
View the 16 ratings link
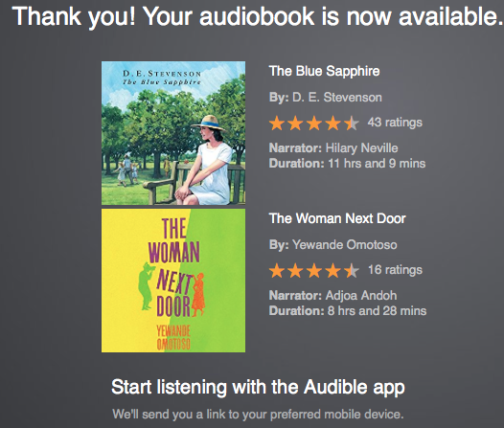click(395, 270)
